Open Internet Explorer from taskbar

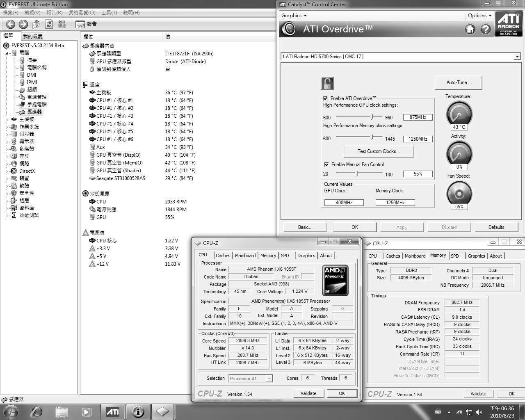(x=37, y=411)
